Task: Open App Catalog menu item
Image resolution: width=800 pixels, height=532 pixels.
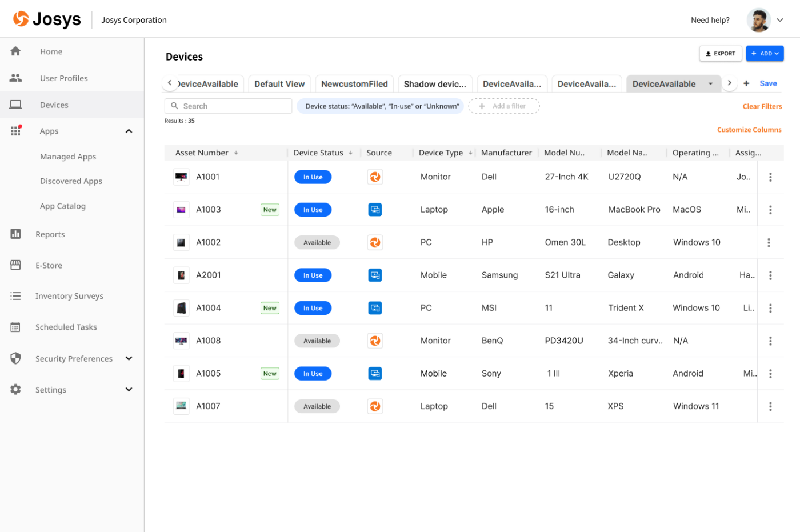Action: click(63, 206)
